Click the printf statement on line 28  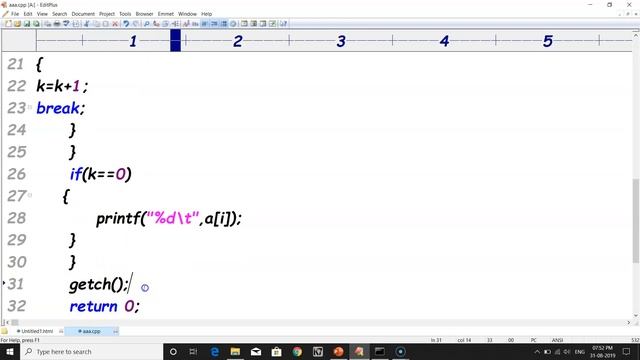(x=169, y=218)
